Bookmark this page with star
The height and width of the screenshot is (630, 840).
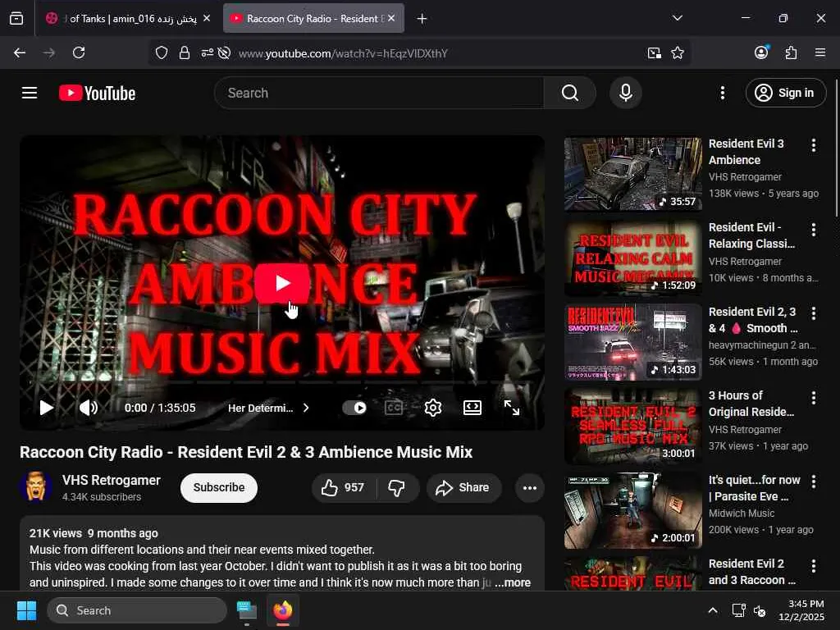(677, 52)
